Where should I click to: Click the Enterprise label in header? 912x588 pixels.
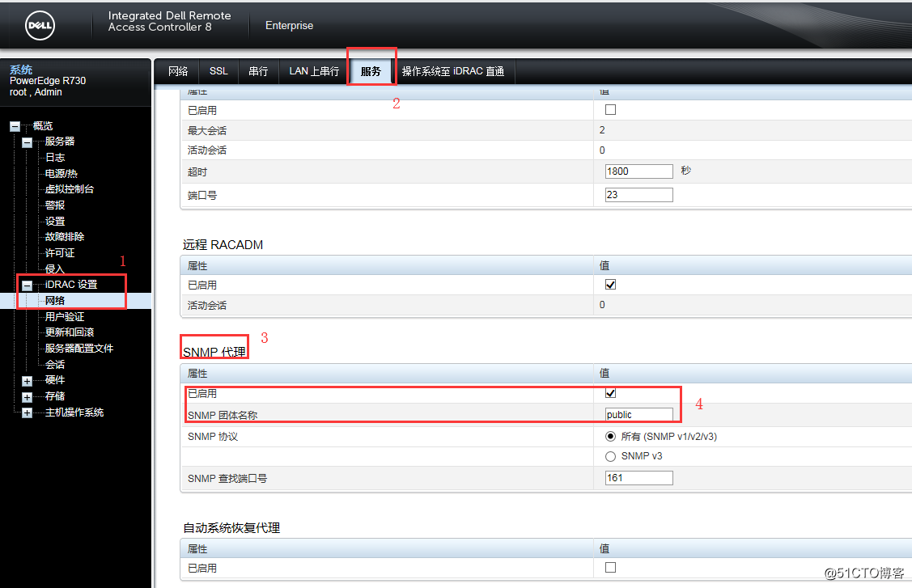(289, 26)
